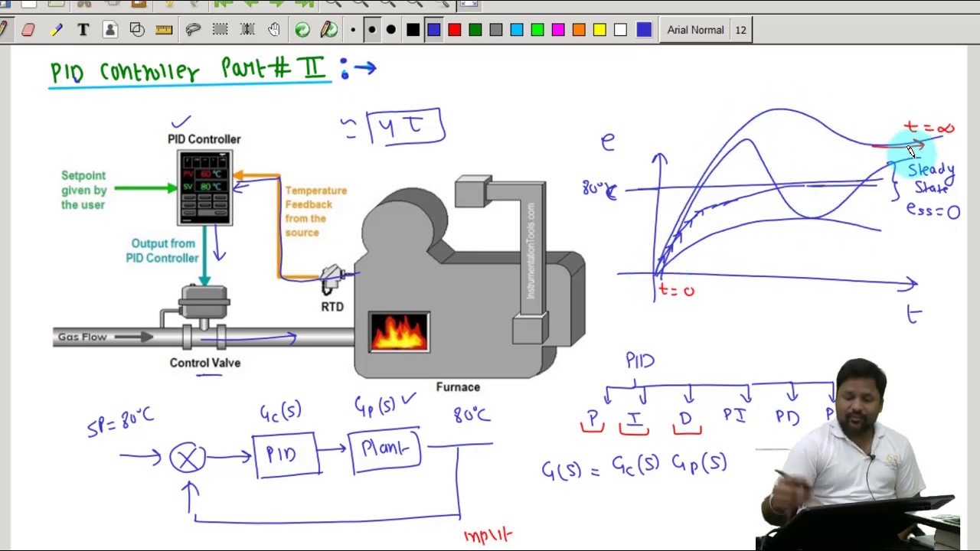980x551 pixels.
Task: Pick the black color swatch
Action: point(413,30)
